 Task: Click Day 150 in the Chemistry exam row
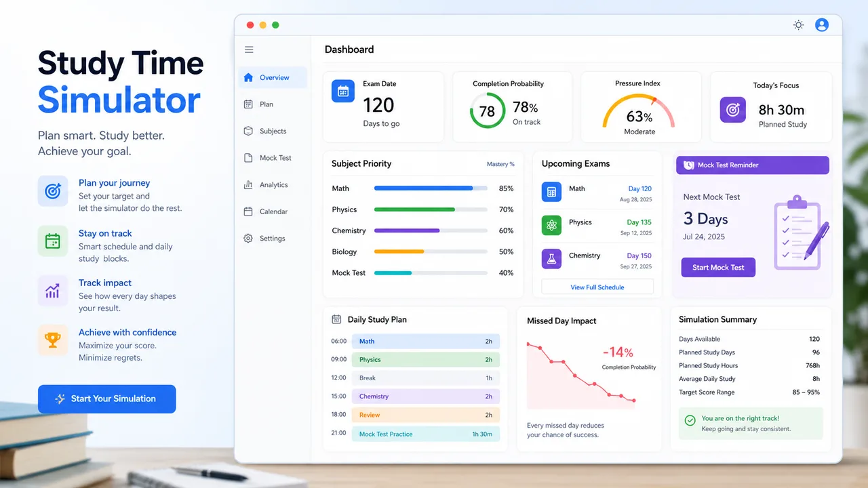(x=639, y=256)
